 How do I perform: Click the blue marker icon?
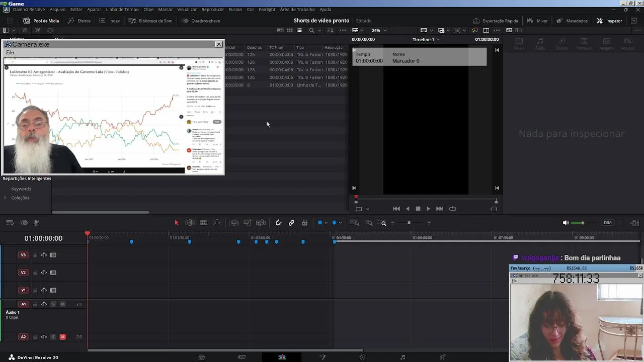coord(334,223)
